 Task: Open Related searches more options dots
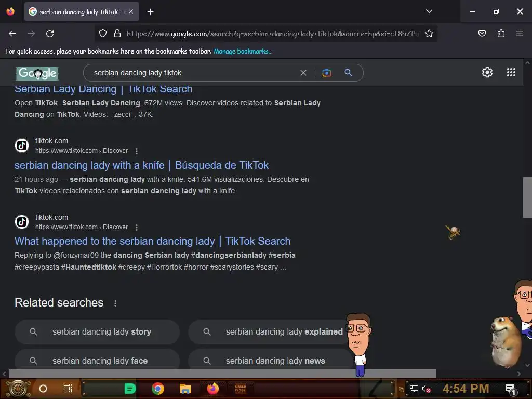pos(115,303)
